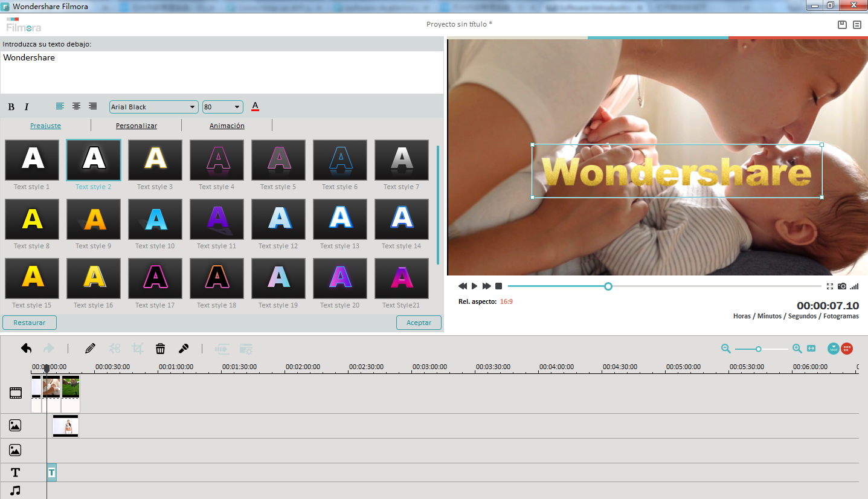Delete selected clip with trash icon
This screenshot has width=868, height=499.
click(161, 348)
